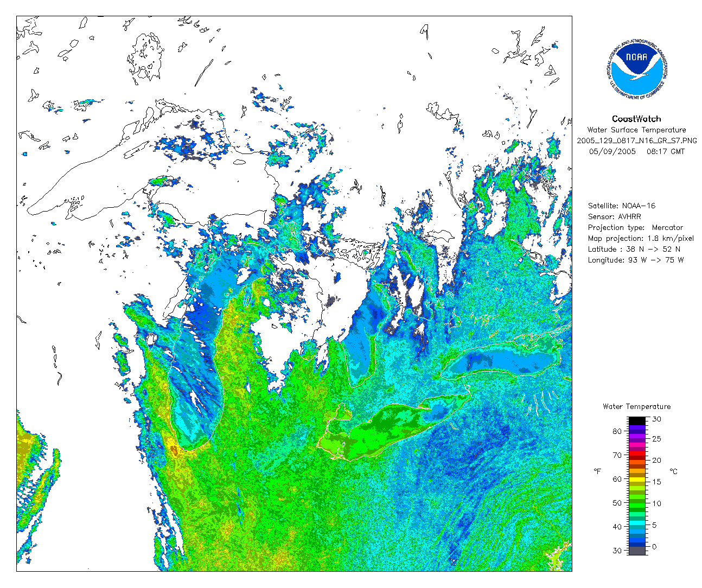The width and height of the screenshot is (702, 588).
Task: Click the "°F" unit label
Action: point(597,471)
